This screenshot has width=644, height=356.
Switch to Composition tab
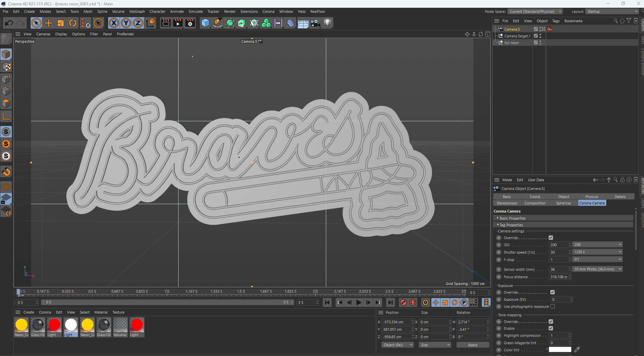click(x=535, y=203)
